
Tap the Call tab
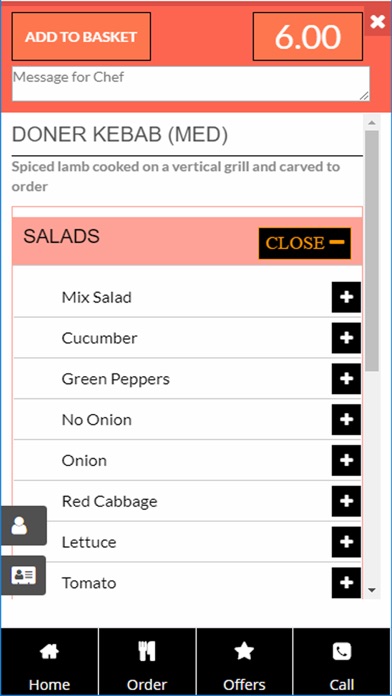pyautogui.click(x=342, y=662)
